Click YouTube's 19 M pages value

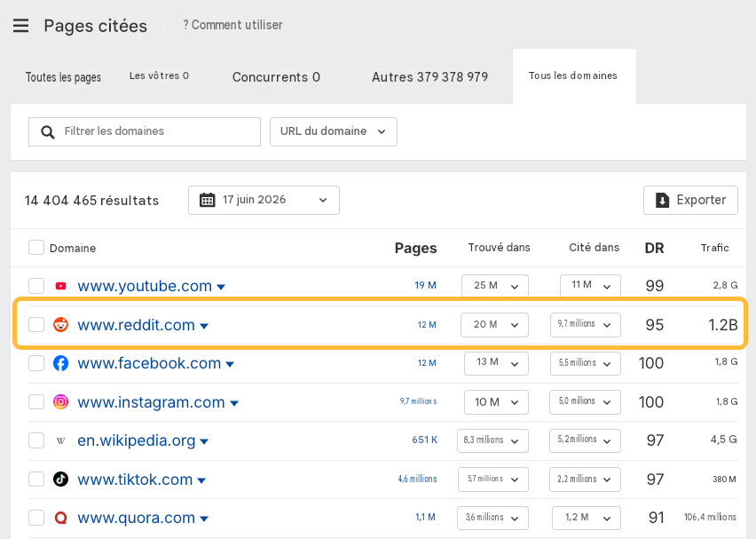click(425, 285)
